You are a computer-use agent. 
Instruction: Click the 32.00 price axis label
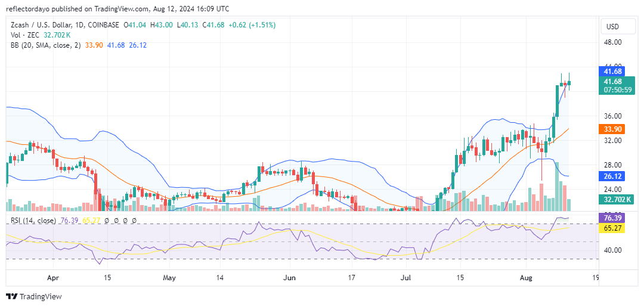pyautogui.click(x=613, y=140)
